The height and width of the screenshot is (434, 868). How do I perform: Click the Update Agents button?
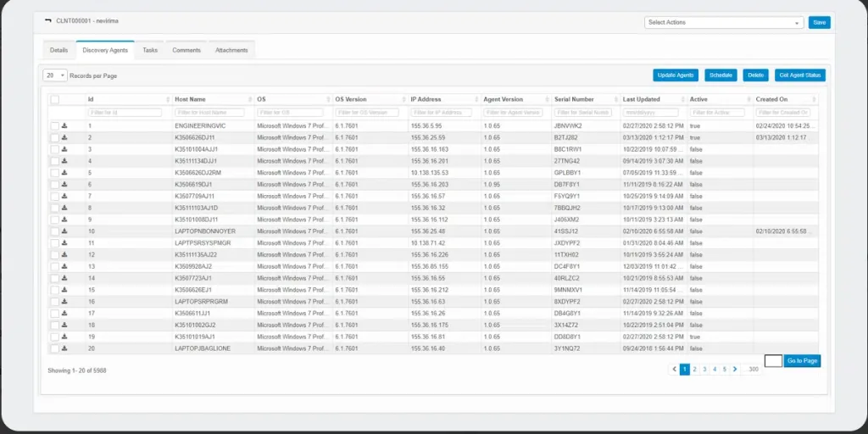point(676,75)
